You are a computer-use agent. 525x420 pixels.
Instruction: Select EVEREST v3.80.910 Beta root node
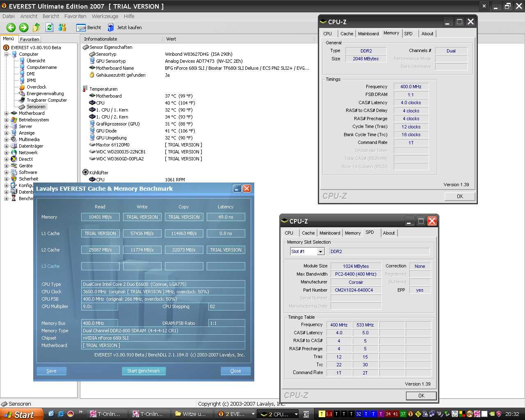[36, 48]
